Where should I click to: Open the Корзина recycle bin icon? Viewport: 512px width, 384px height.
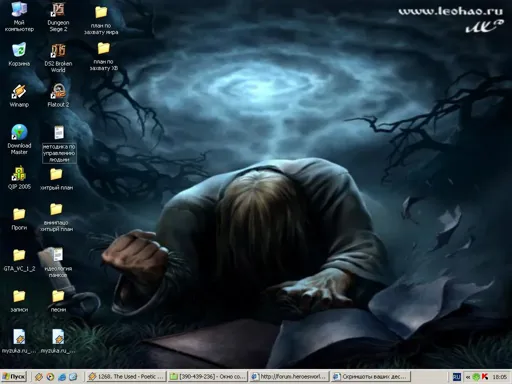click(19, 54)
